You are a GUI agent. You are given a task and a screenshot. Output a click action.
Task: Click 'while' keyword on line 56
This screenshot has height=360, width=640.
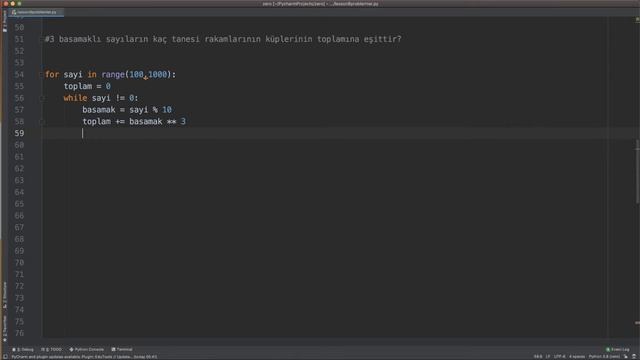pyautogui.click(x=75, y=98)
